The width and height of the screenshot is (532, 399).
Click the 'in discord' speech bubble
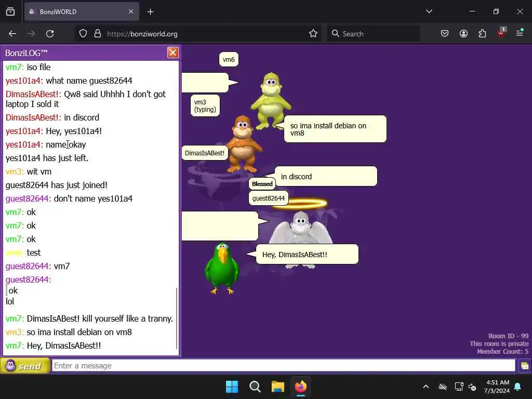[326, 177]
